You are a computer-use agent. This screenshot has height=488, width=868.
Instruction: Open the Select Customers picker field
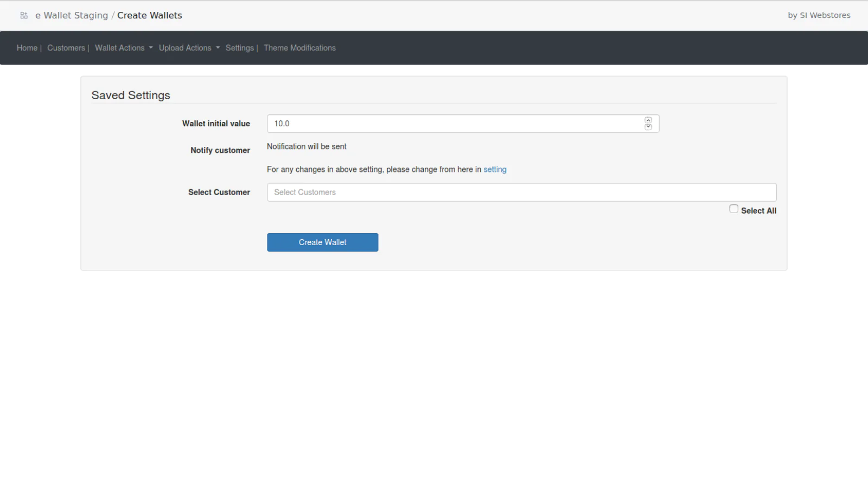coord(521,192)
